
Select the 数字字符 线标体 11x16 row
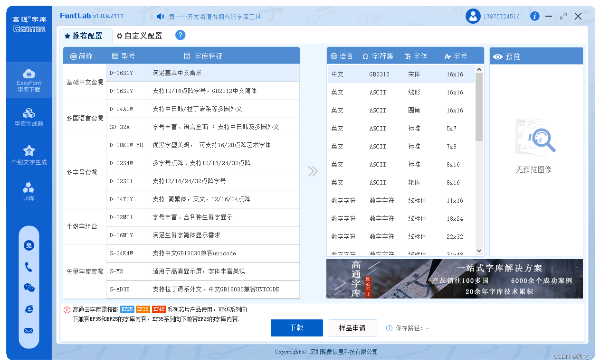[401, 201]
